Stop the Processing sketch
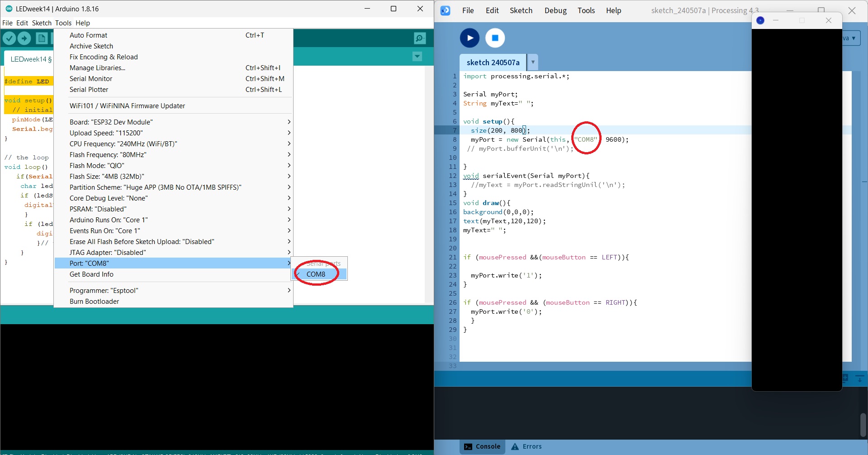Viewport: 868px width, 455px height. [x=495, y=38]
